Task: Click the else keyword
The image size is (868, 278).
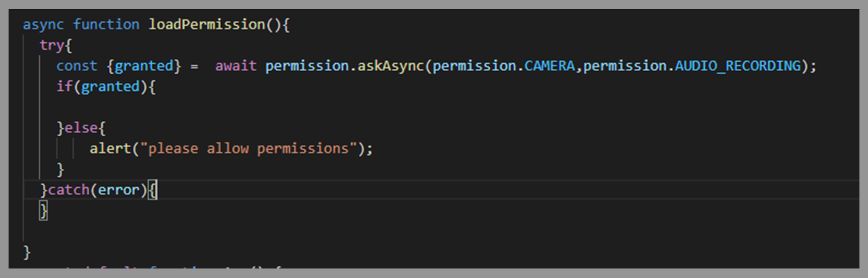Action: click(81, 128)
